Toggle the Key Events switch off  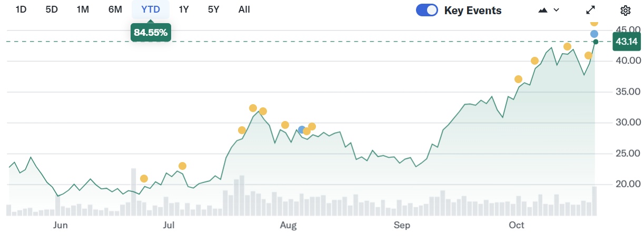427,10
